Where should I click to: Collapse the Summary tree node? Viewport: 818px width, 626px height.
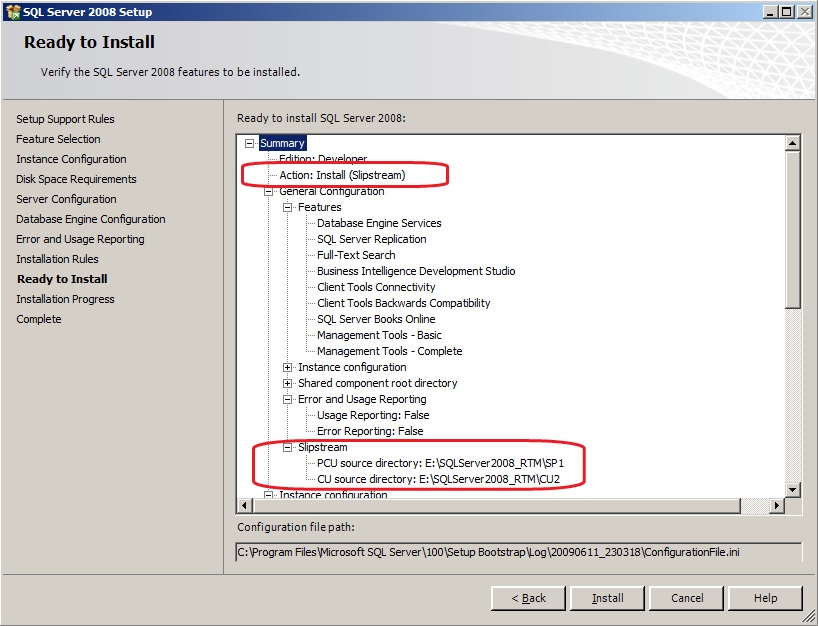pyautogui.click(x=250, y=143)
